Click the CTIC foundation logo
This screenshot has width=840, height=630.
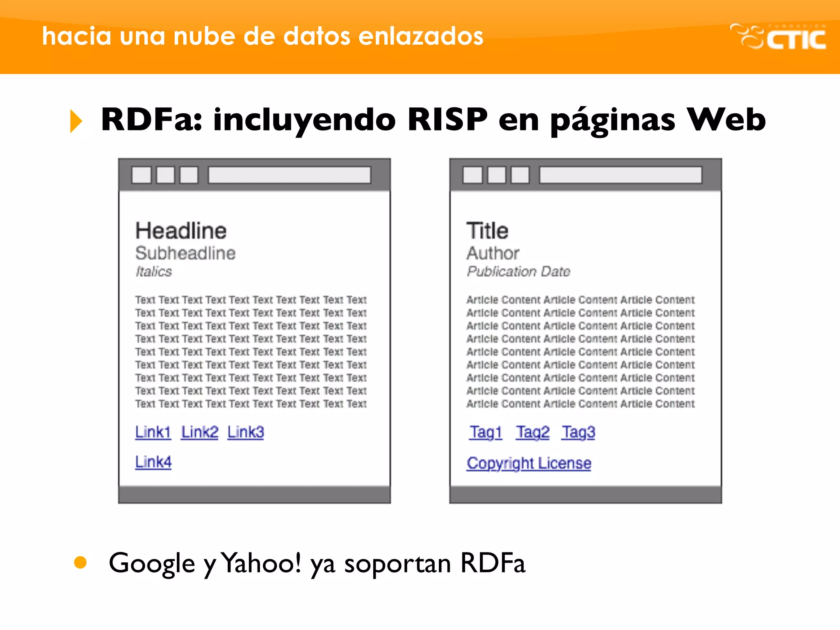coord(778,36)
